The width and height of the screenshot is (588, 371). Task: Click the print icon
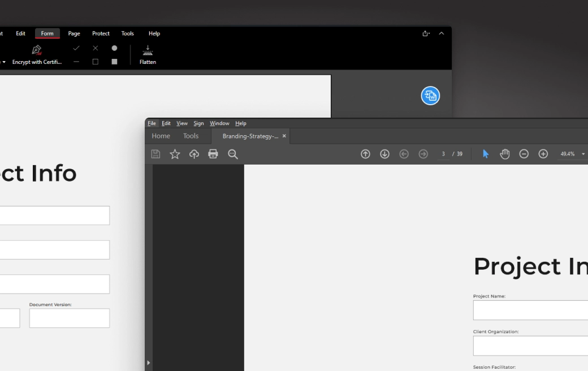click(x=213, y=154)
